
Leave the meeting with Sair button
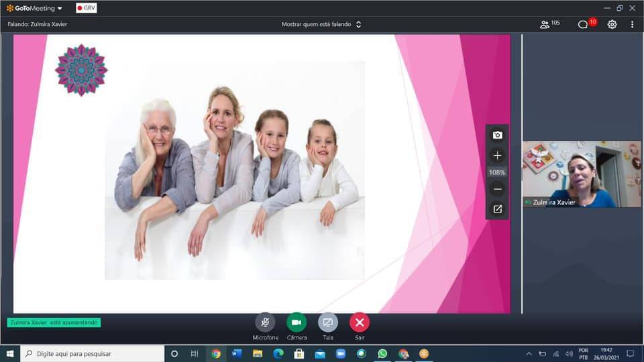pyautogui.click(x=360, y=322)
